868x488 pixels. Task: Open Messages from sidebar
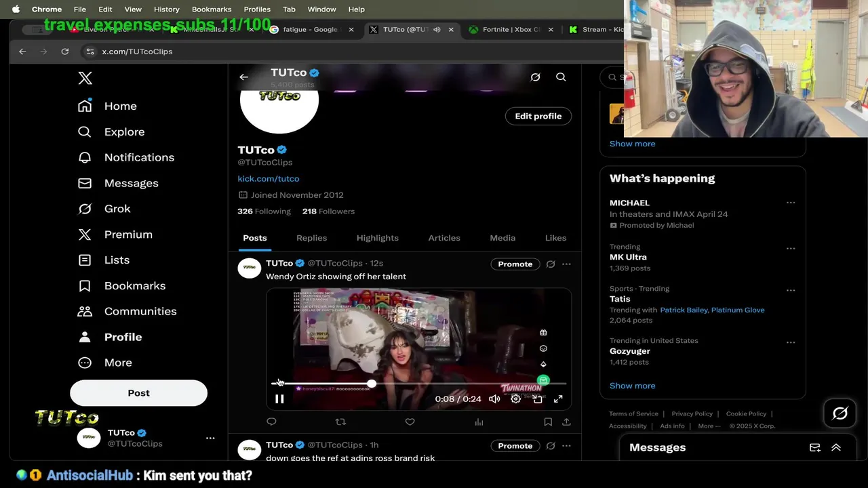pyautogui.click(x=118, y=183)
